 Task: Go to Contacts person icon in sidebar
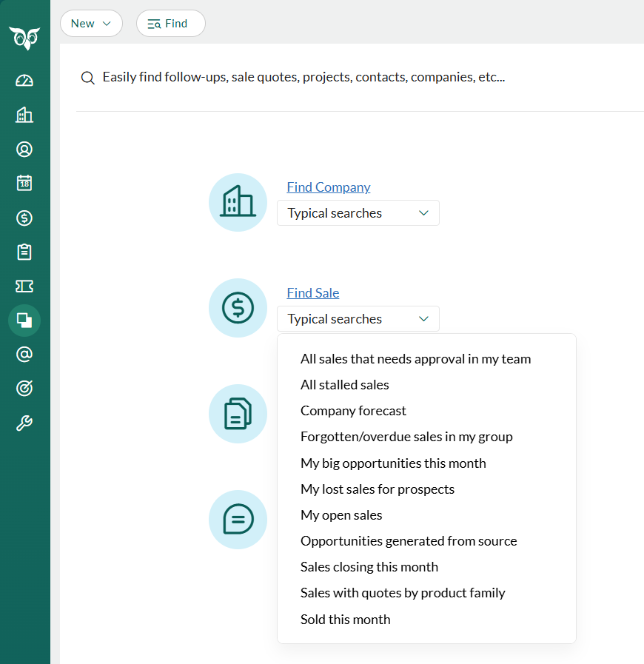[24, 150]
